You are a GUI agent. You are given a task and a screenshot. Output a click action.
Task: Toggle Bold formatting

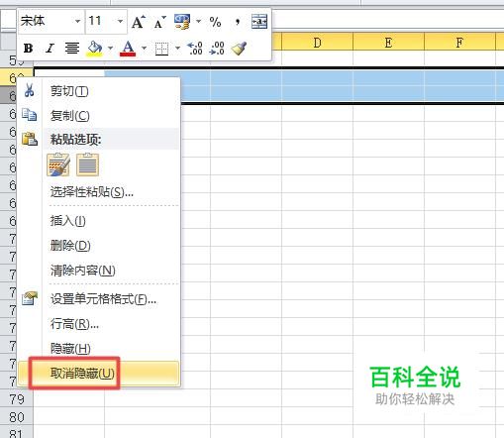pos(29,49)
